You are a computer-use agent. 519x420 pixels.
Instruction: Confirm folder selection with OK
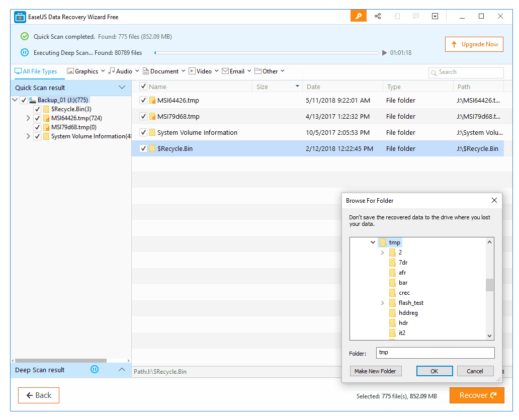pyautogui.click(x=435, y=371)
